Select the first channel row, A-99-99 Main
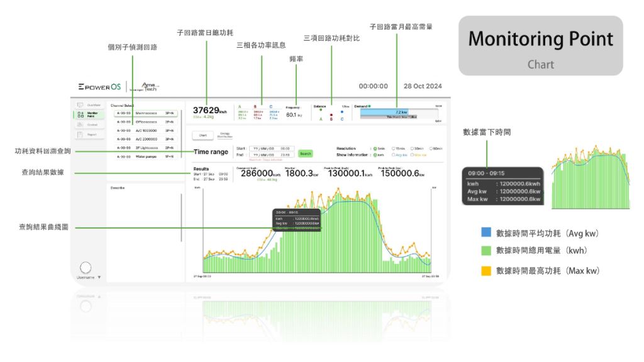The width and height of the screenshot is (644, 362). click(x=146, y=113)
